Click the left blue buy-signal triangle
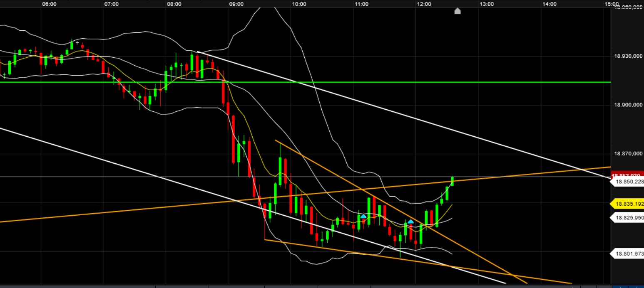This screenshot has height=288, width=644. click(363, 216)
